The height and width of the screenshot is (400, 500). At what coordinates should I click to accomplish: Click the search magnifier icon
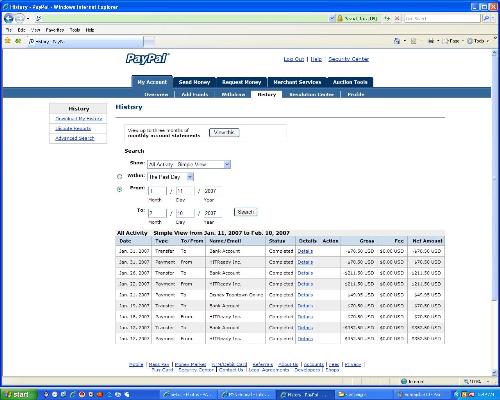click(x=486, y=18)
